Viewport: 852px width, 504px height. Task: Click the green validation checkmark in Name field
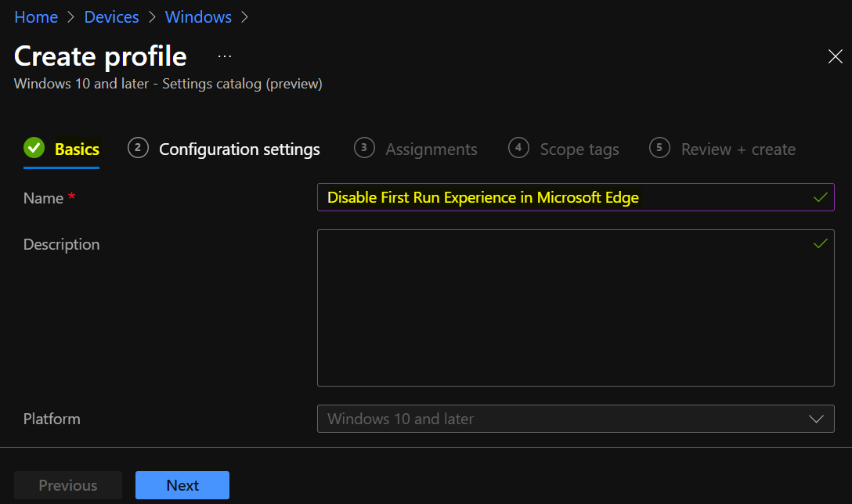click(x=820, y=197)
